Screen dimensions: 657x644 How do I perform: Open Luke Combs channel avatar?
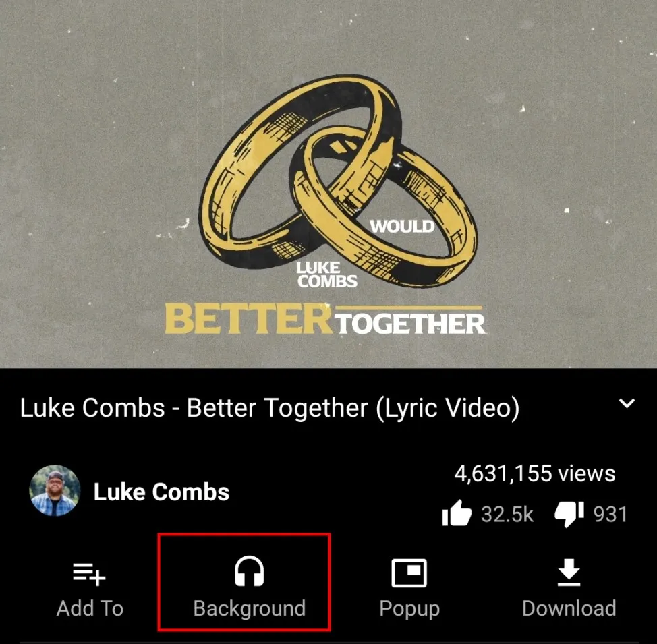click(x=55, y=491)
